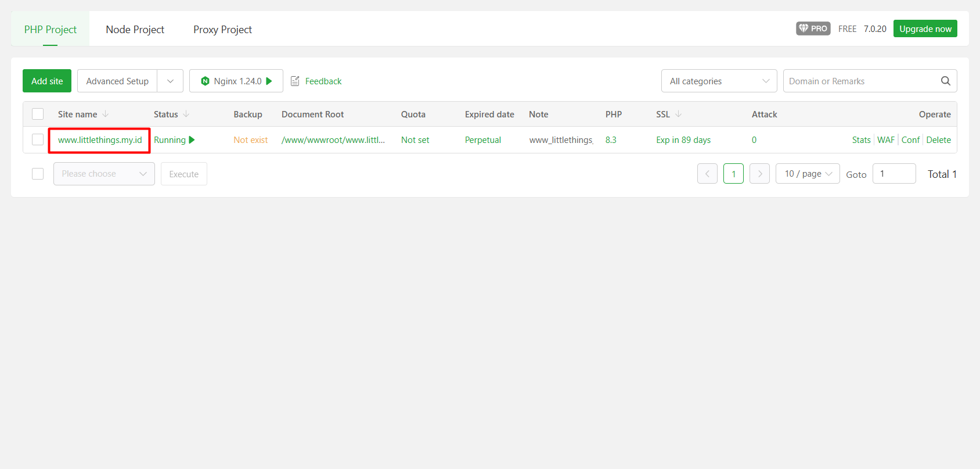
Task: Open the All categories dropdown
Action: pos(719,81)
